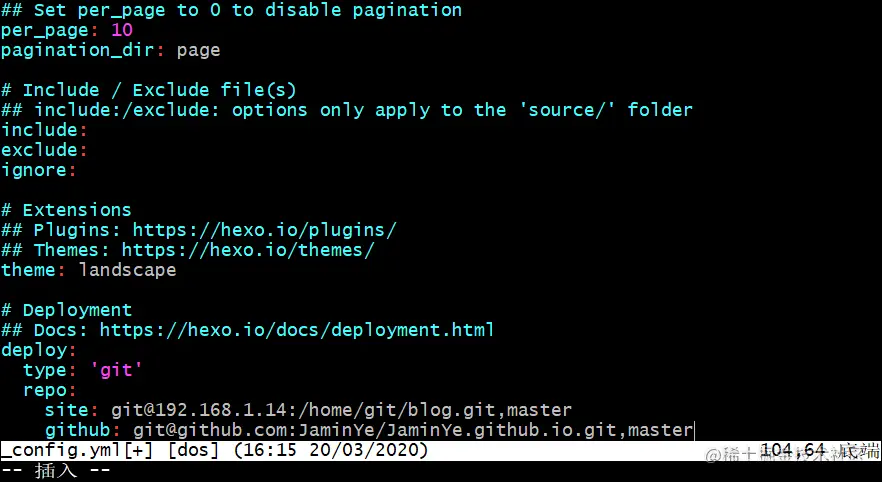This screenshot has width=882, height=482.
Task: Click the theme value 'landscape'
Action: click(x=128, y=271)
